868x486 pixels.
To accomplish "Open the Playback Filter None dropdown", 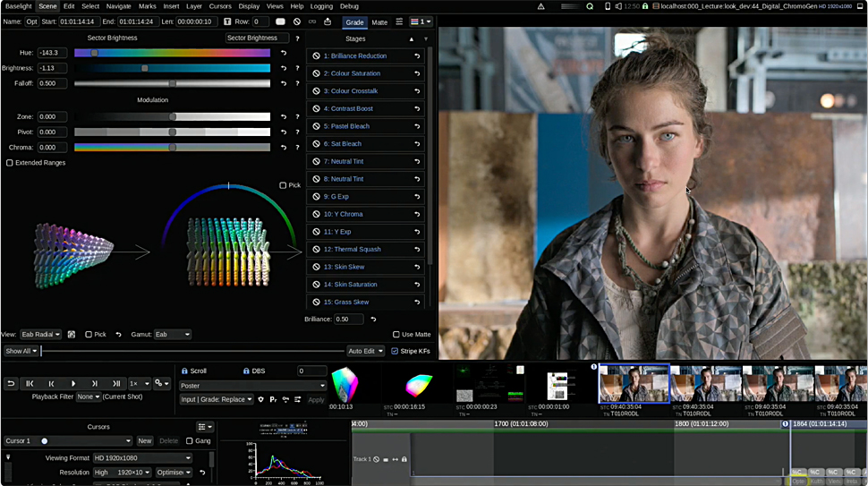I will pyautogui.click(x=88, y=396).
